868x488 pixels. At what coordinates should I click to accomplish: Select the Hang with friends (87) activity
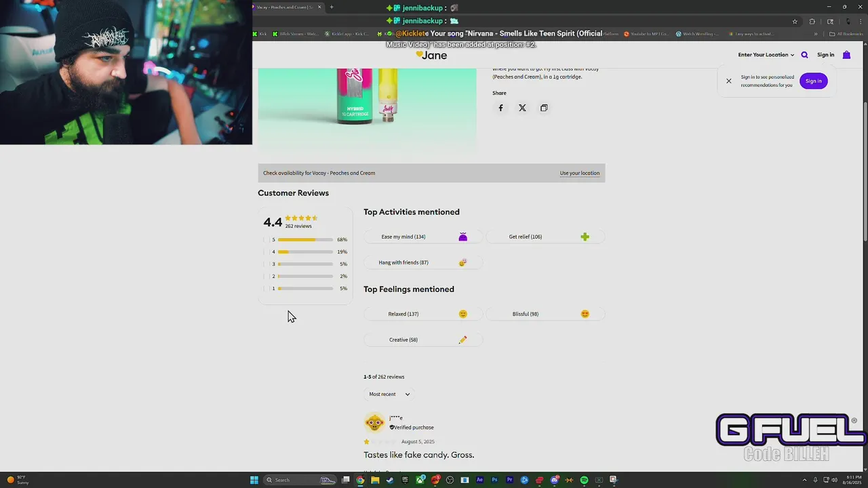tap(425, 263)
